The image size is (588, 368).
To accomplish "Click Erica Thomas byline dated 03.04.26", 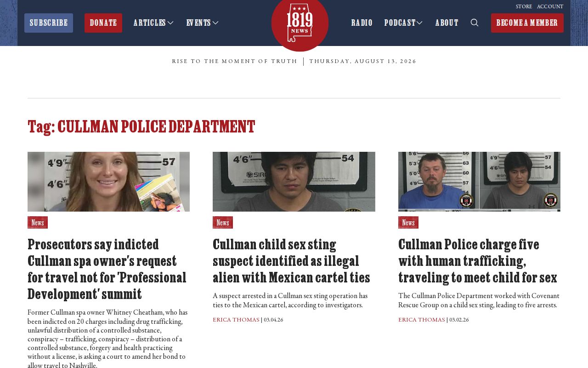I will click(236, 320).
